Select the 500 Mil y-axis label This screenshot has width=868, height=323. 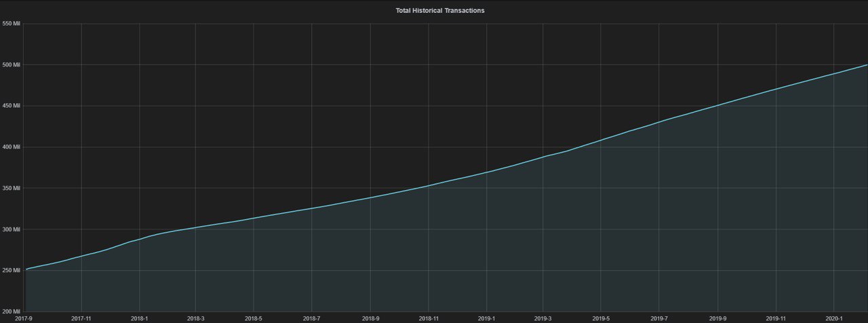click(12, 65)
